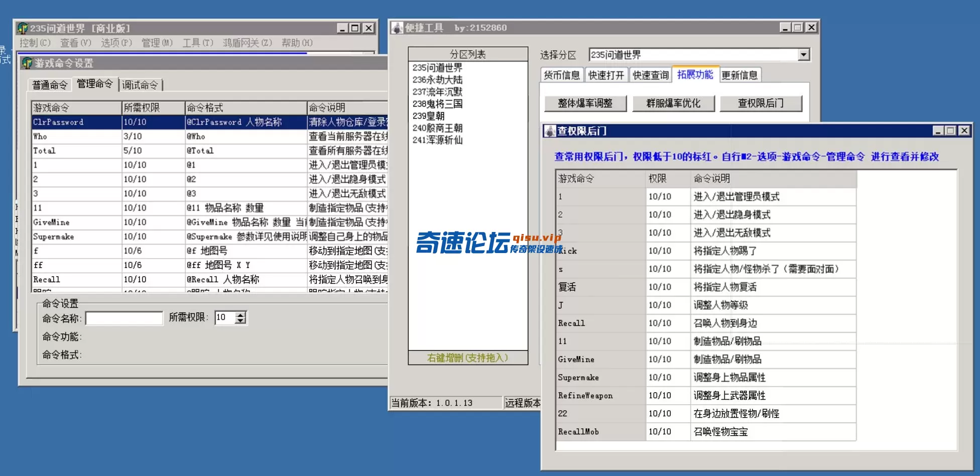Select the ff command row

(210, 265)
